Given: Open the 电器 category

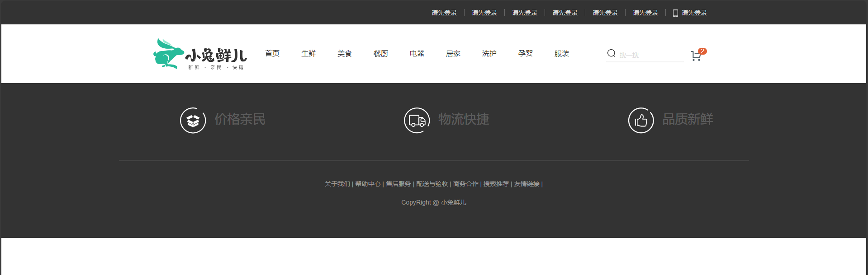Looking at the screenshot, I should pyautogui.click(x=417, y=53).
